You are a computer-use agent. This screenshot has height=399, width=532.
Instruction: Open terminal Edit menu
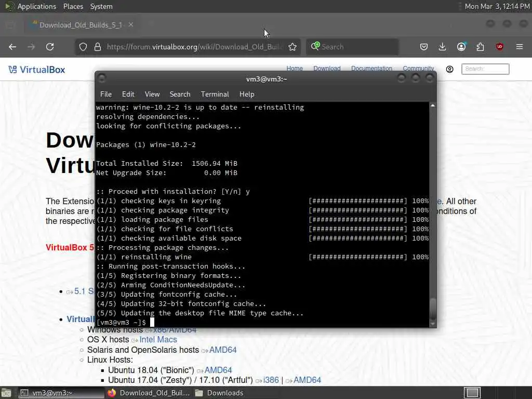[x=128, y=95]
